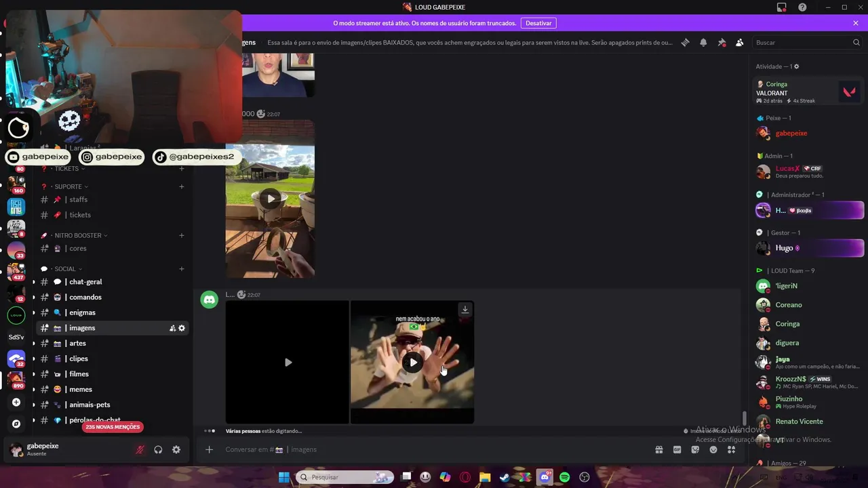Create channel plus next to SUPORTE
868x488 pixels.
click(x=182, y=186)
